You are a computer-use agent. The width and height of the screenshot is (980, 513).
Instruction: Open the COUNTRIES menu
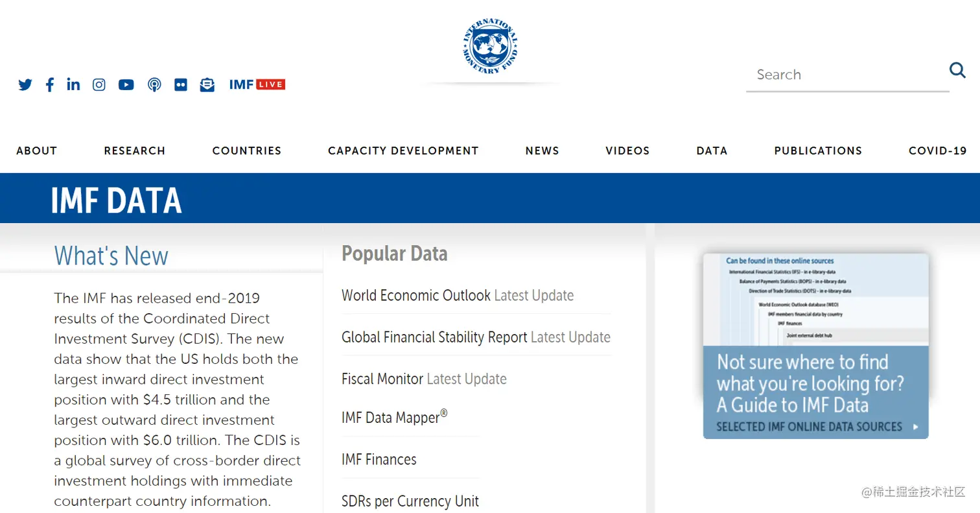[247, 150]
